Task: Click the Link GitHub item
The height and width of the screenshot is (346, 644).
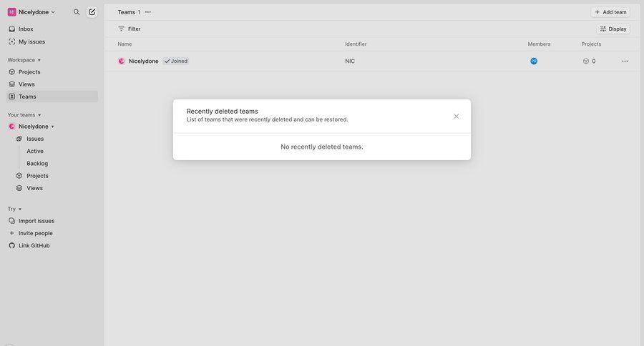Action: pos(34,245)
